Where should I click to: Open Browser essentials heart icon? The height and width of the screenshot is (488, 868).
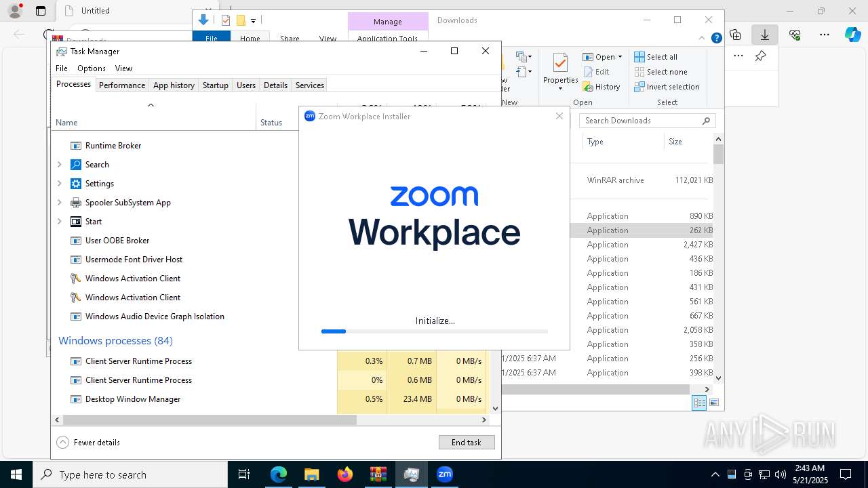[x=795, y=35]
